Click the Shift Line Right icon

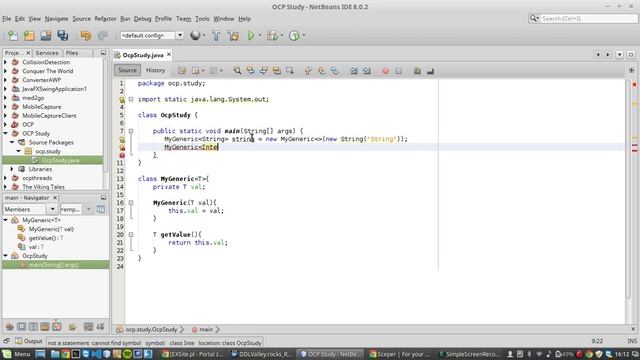coord(367,71)
